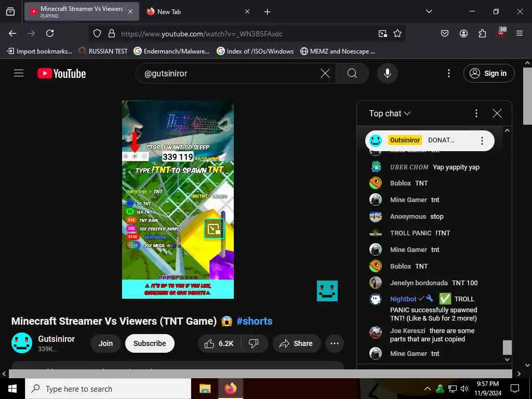Bookmark this page with star
This screenshot has height=399, width=532.
pyautogui.click(x=397, y=33)
